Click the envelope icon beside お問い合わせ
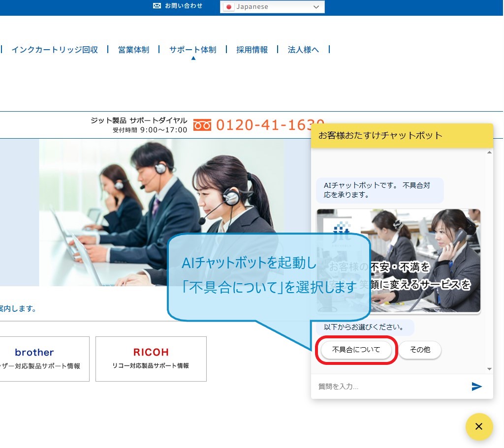The width and height of the screenshot is (504, 448). 157,6
